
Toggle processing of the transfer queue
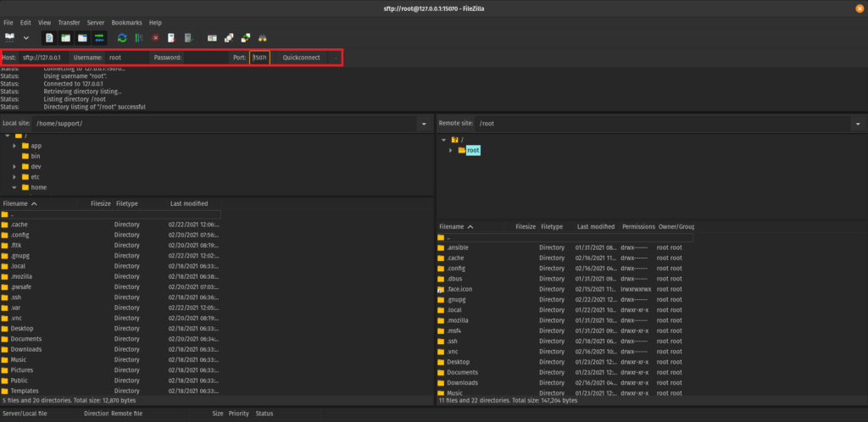click(x=139, y=37)
